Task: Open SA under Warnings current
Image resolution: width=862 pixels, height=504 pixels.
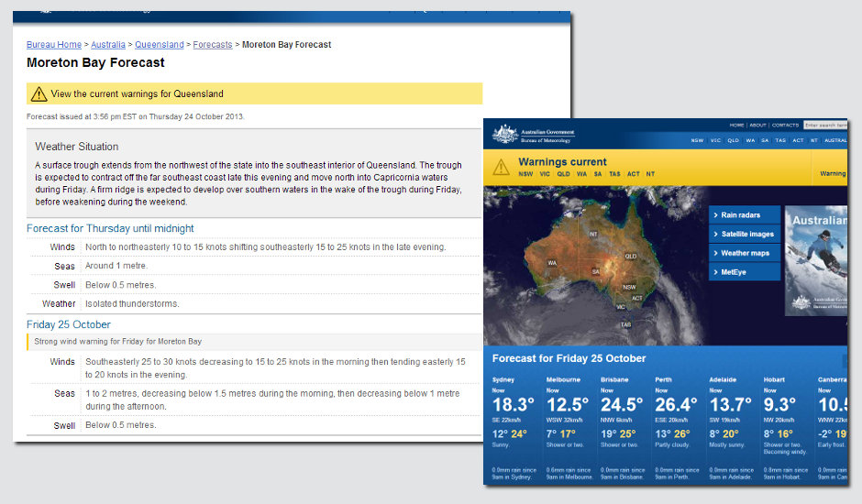Action: 598,174
